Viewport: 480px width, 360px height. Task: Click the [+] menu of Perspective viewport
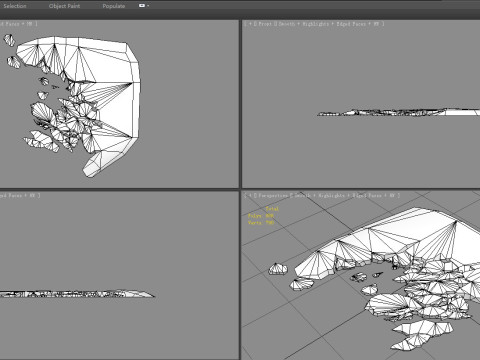pyautogui.click(x=250, y=196)
